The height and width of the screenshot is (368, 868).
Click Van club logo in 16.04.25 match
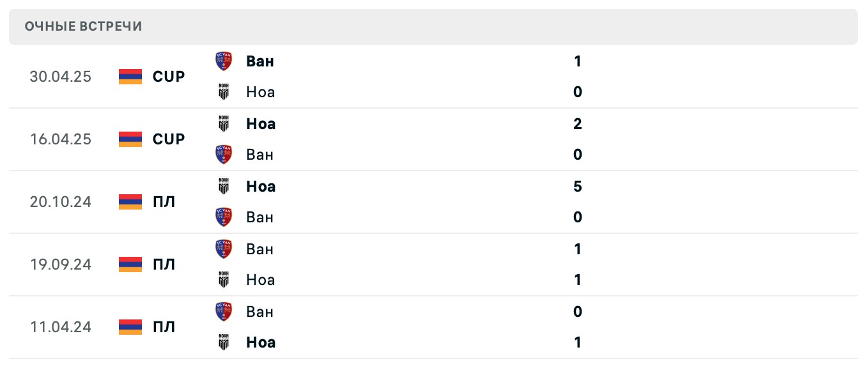tap(224, 155)
